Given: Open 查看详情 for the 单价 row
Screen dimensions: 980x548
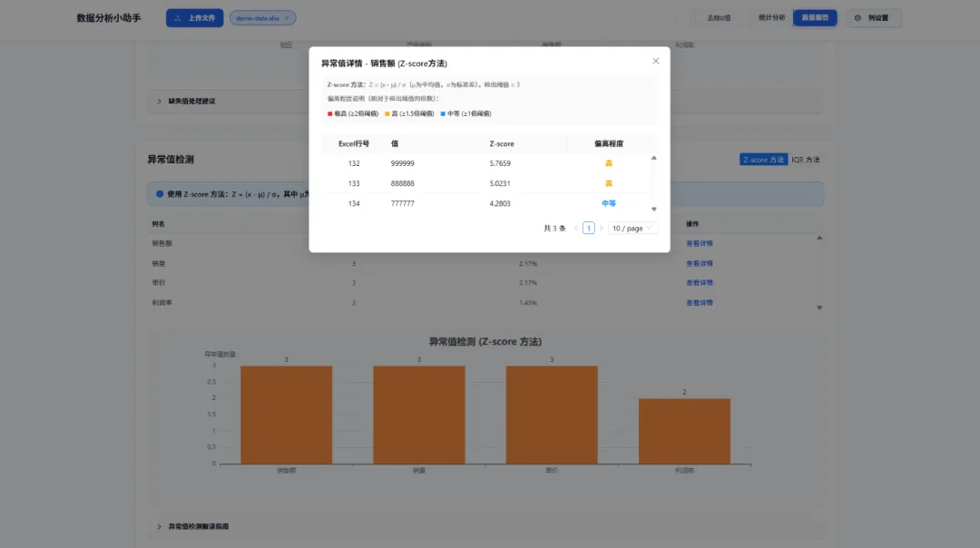Looking at the screenshot, I should click(700, 283).
